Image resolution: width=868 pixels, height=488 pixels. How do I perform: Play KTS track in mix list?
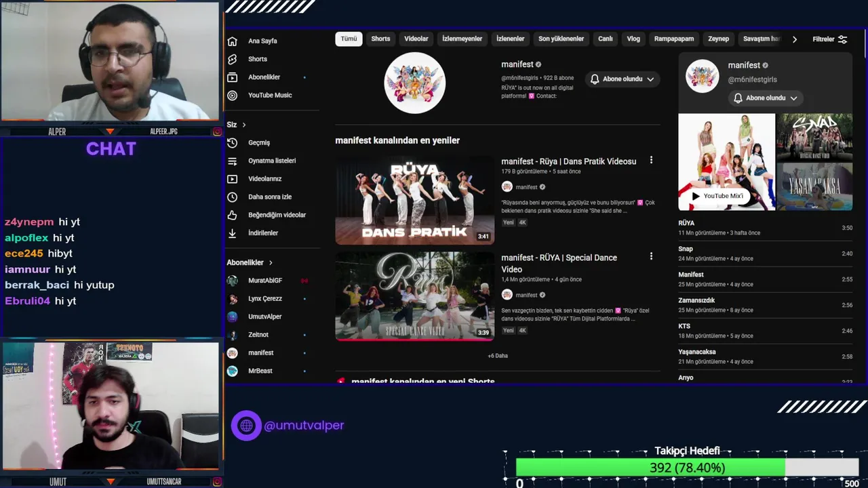click(x=765, y=331)
